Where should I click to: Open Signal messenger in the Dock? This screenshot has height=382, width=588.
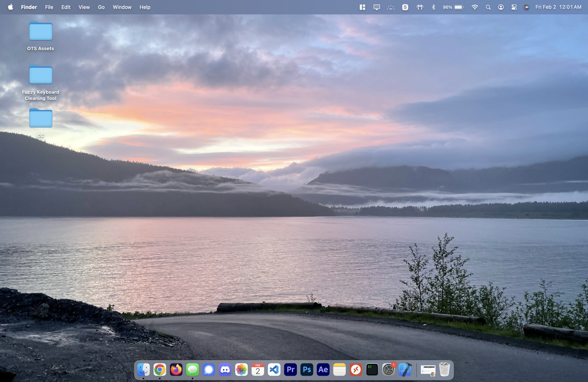point(209,370)
